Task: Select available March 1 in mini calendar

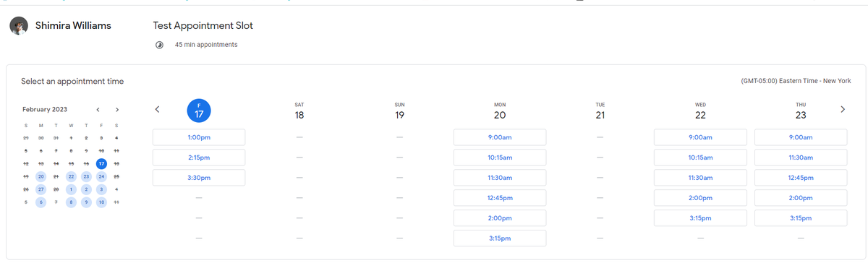Action: coord(71,189)
